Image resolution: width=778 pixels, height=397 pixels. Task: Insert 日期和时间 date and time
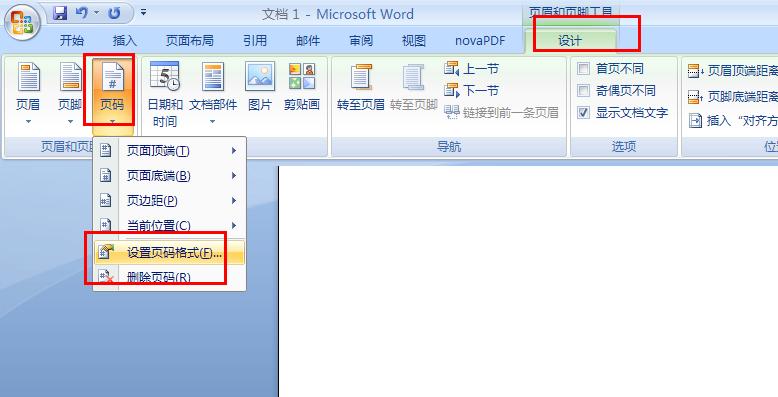coord(165,94)
